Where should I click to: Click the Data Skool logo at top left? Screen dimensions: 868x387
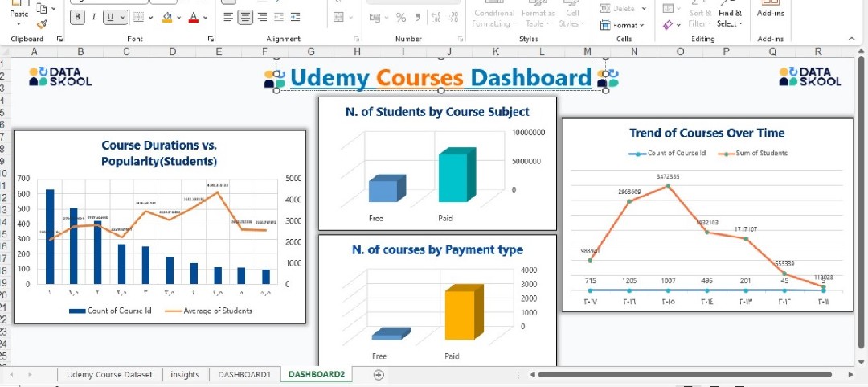click(x=60, y=76)
